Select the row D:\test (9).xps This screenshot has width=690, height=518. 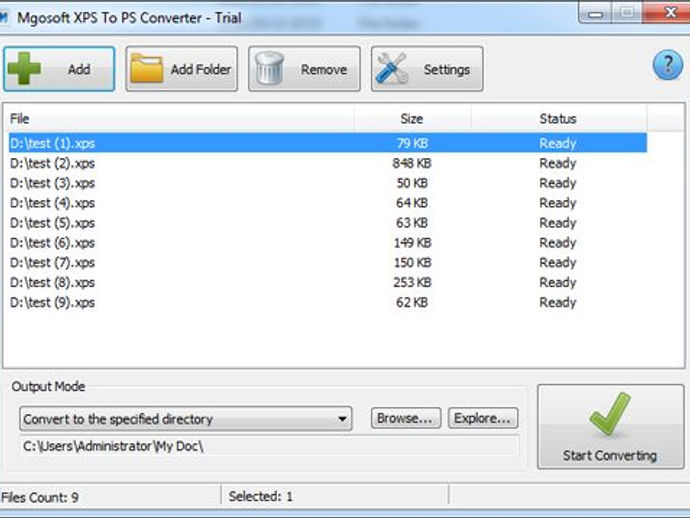[x=328, y=302]
